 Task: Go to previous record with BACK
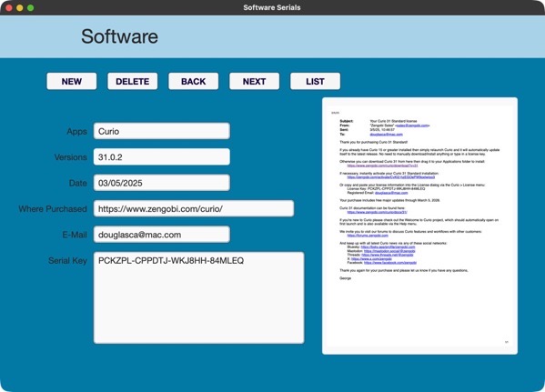(193, 81)
